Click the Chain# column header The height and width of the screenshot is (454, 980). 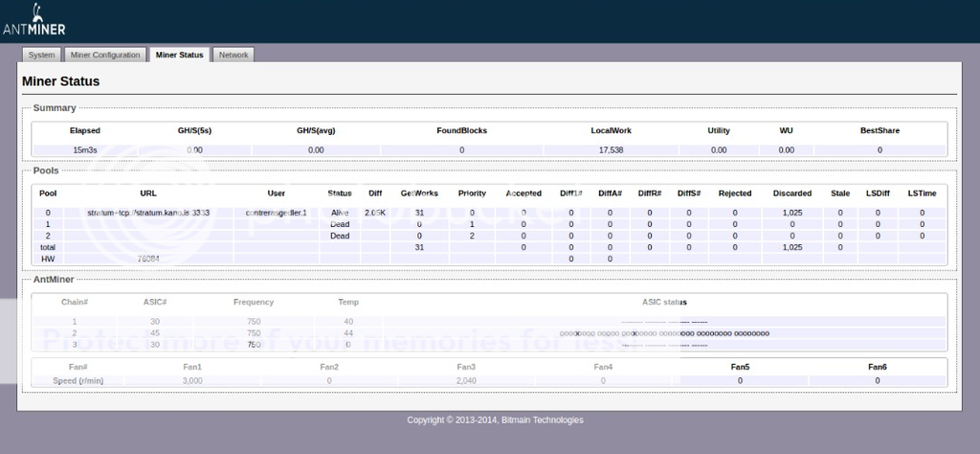pyautogui.click(x=75, y=302)
